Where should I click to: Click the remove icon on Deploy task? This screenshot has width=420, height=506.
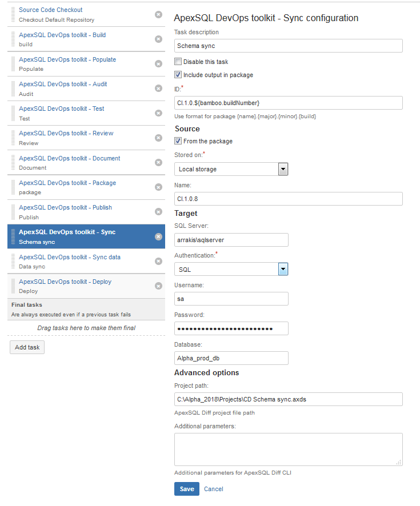(x=158, y=286)
